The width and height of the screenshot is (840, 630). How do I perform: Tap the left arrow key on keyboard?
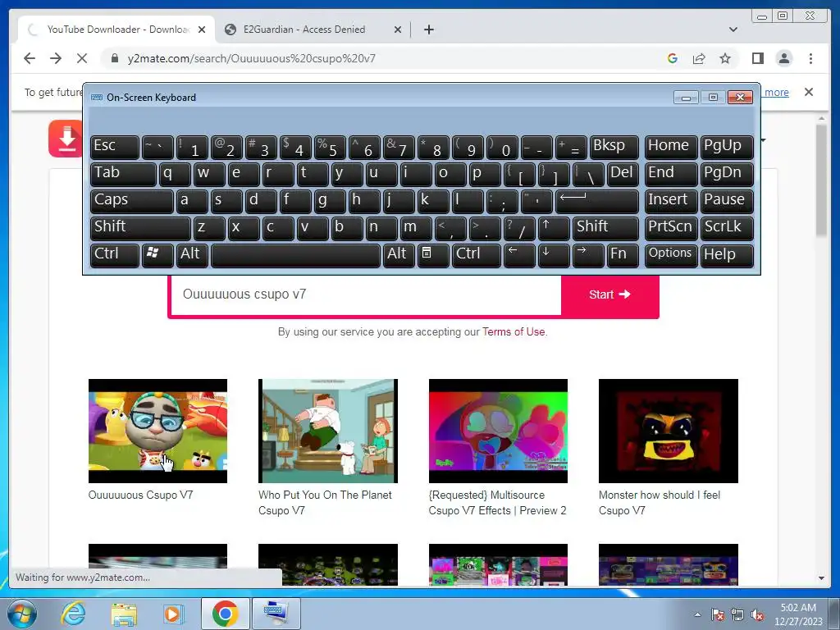click(519, 255)
